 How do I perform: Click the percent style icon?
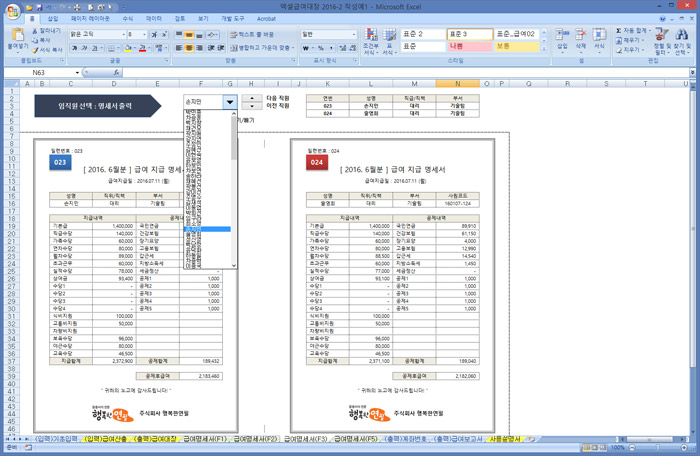[321, 48]
